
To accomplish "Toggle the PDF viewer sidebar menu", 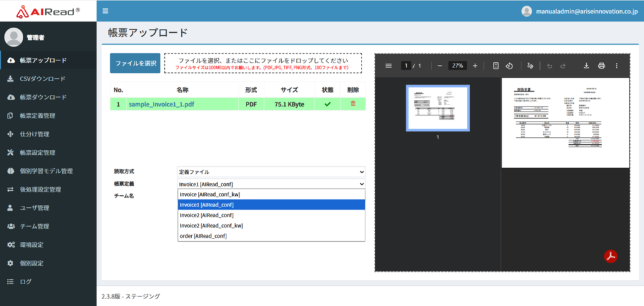I will pos(388,65).
